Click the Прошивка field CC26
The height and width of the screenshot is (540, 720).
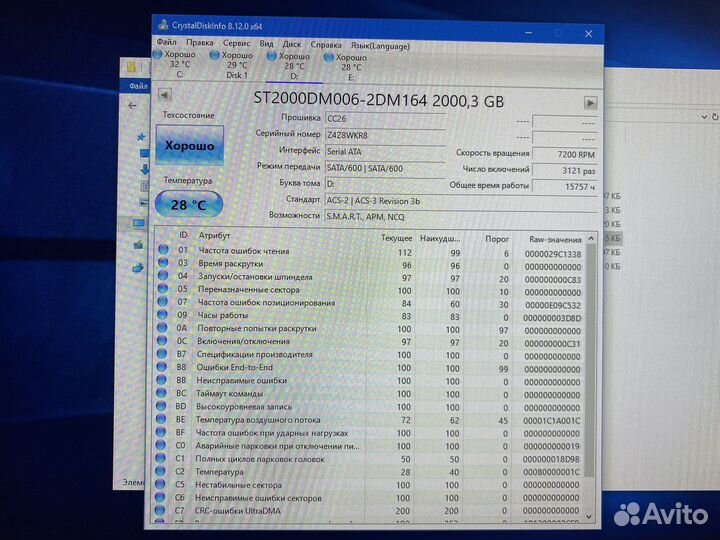click(x=385, y=119)
